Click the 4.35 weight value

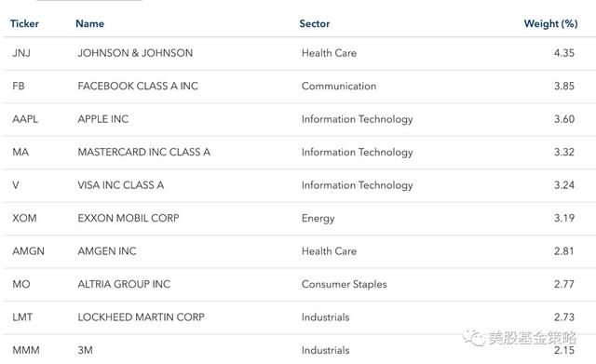click(x=564, y=53)
